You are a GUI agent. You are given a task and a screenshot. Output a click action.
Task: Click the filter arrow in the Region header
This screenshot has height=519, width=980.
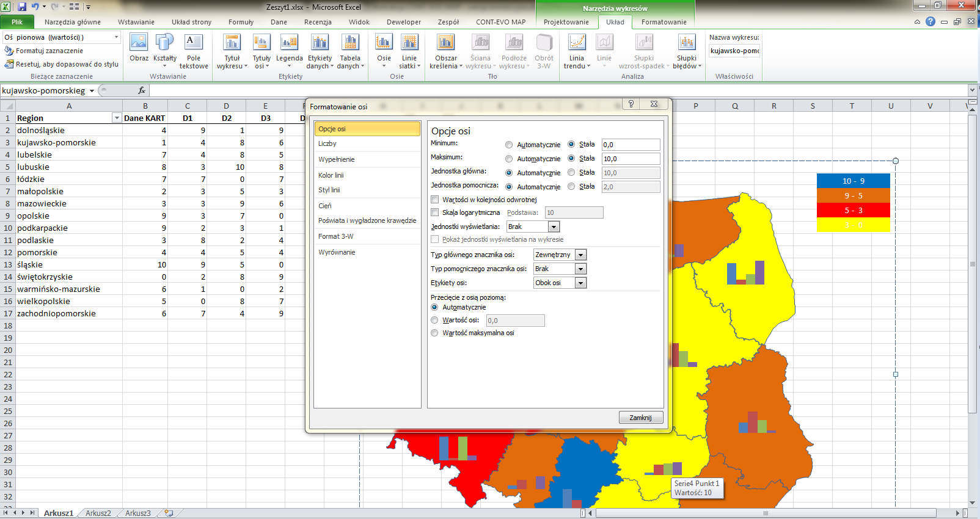117,118
